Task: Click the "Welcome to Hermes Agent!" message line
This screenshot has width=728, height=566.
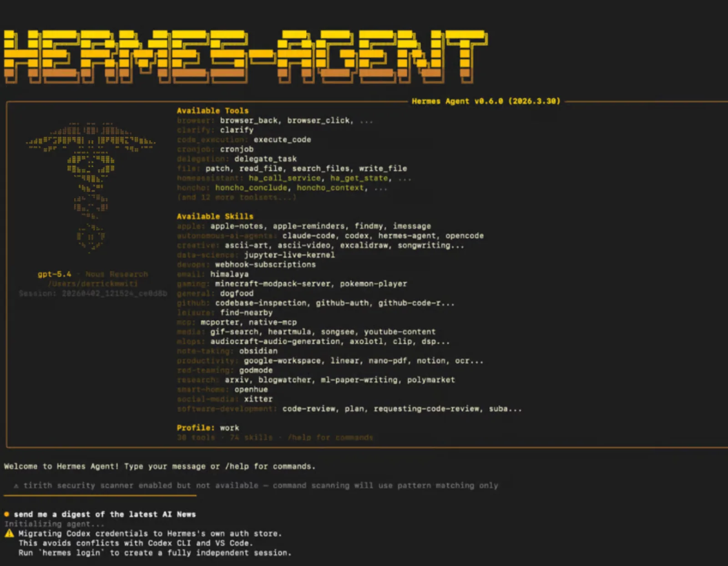Action: point(159,466)
